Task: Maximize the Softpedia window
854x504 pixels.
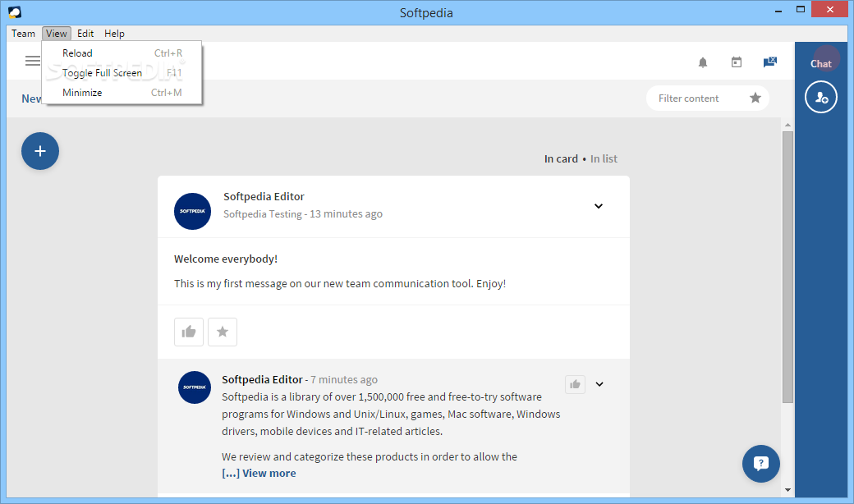Action: click(x=800, y=9)
